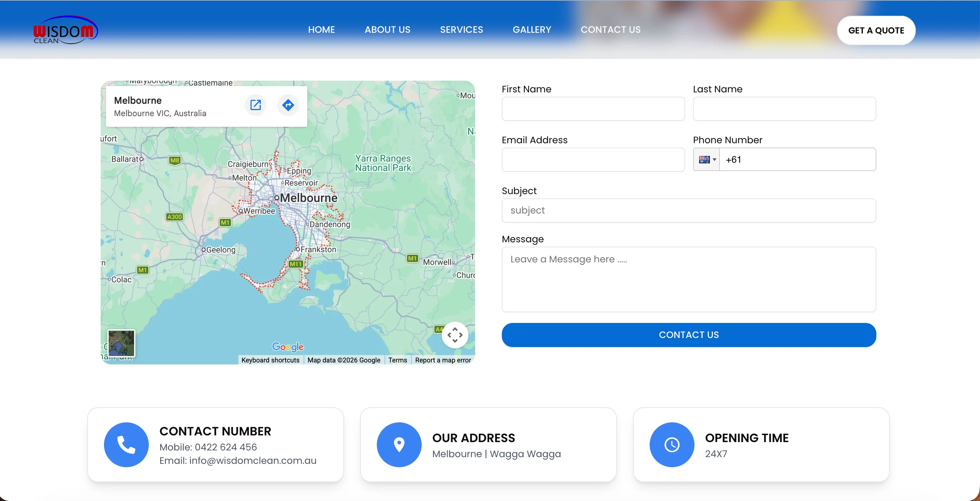The width and height of the screenshot is (980, 501).
Task: Click the Get a Quote button
Action: click(876, 30)
